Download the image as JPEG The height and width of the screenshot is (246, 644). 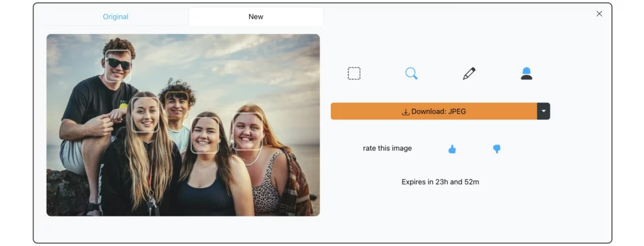(434, 111)
